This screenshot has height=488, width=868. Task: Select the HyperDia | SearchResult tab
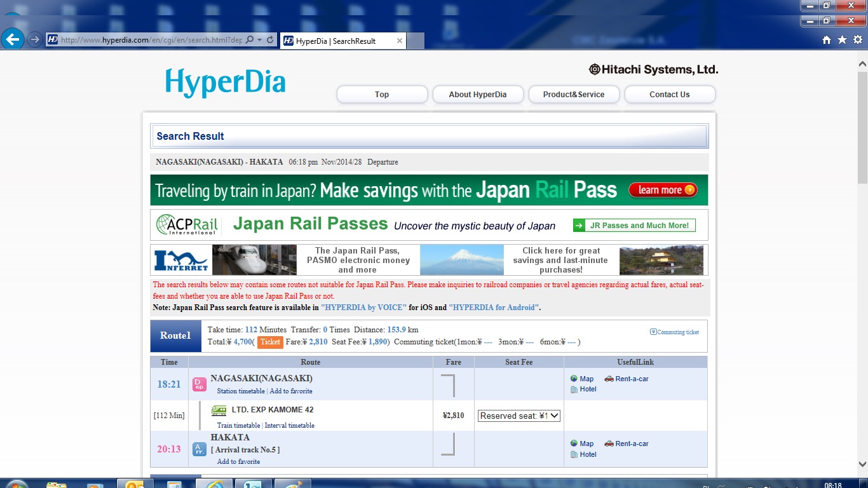tap(342, 41)
